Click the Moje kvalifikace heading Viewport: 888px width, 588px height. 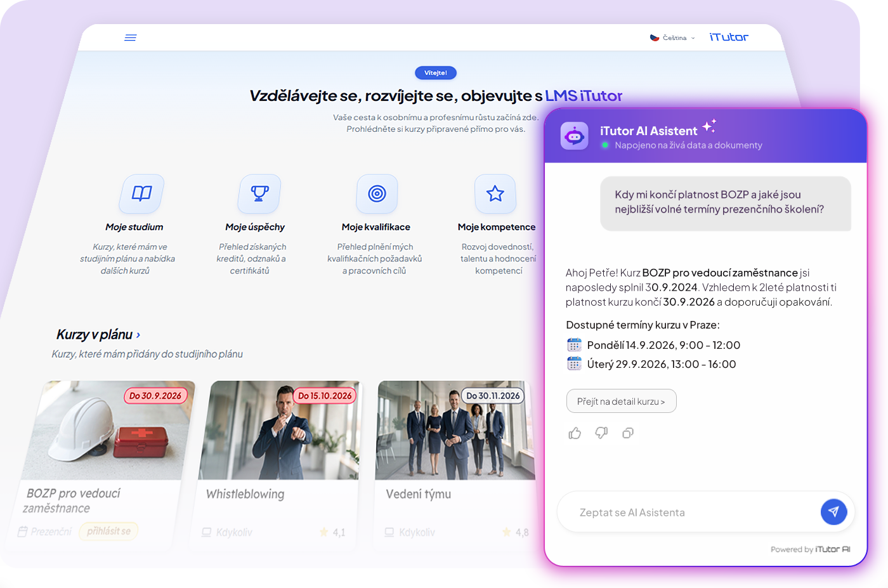pos(376,227)
